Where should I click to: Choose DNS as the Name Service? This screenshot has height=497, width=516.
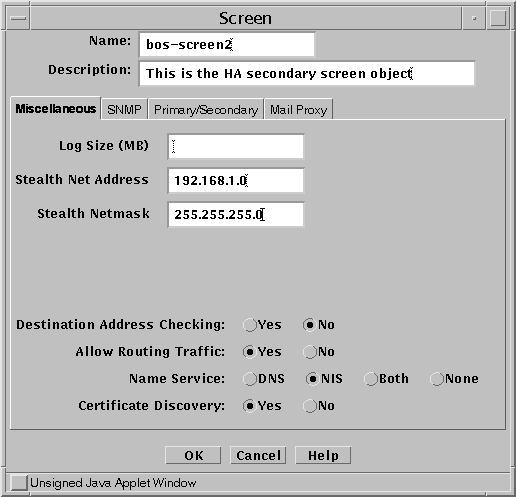point(264,379)
